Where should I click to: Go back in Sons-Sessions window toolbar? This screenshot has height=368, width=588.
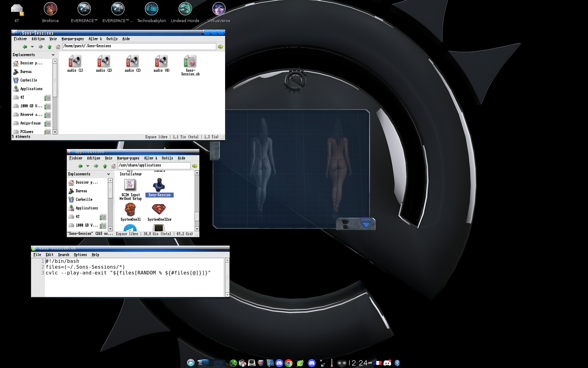(25, 47)
